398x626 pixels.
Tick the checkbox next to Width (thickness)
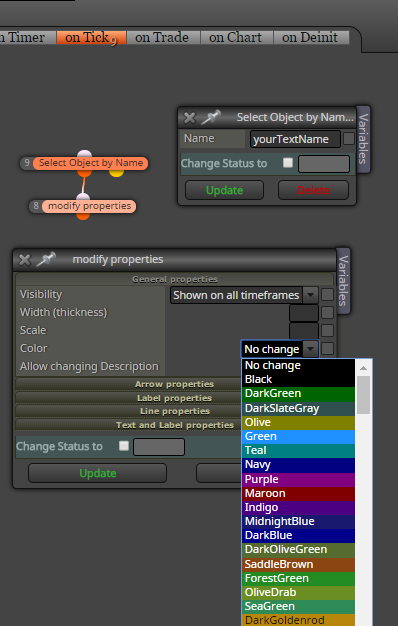(327, 313)
